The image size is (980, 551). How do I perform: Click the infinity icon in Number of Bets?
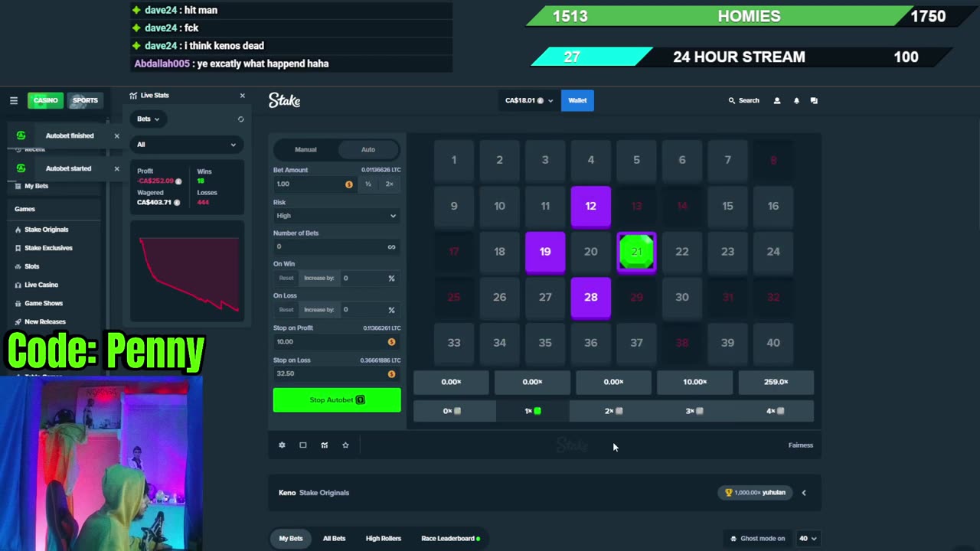pos(391,246)
